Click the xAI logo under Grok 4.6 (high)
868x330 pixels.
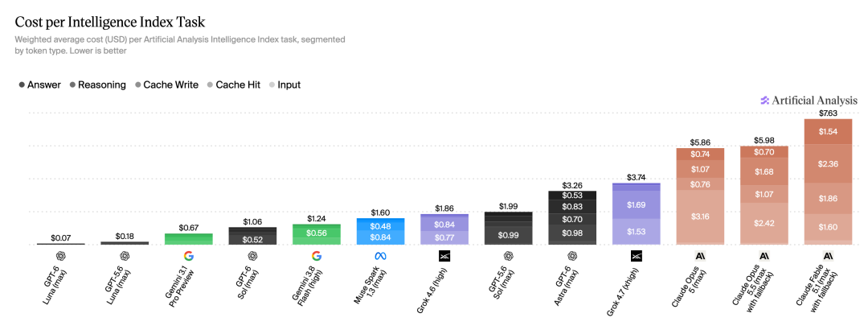[444, 256]
